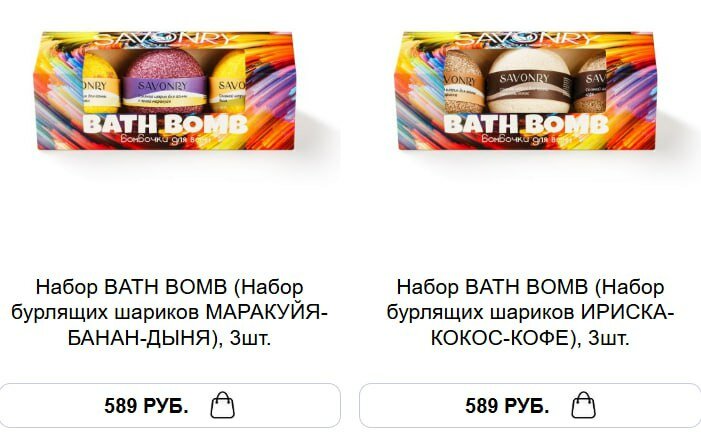Select the leftmost yellow bath bomb in left box
This screenshot has width=701, height=444.
[101, 84]
